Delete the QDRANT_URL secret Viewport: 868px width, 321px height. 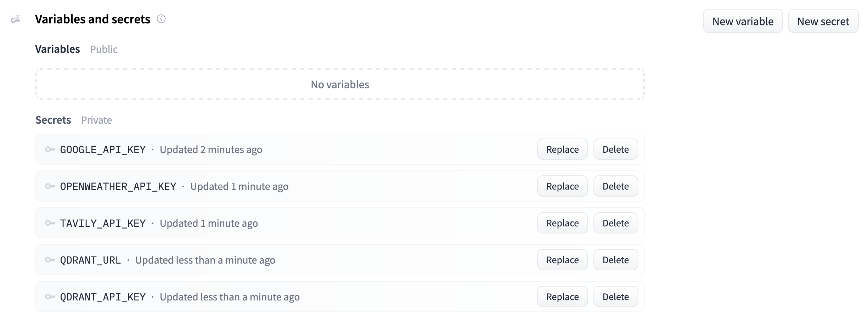[x=616, y=260]
